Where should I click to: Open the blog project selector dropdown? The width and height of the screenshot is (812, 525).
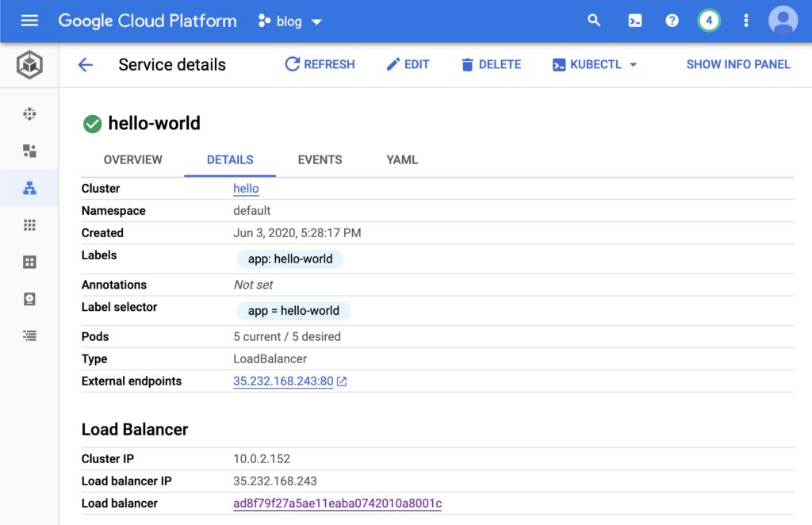290,21
